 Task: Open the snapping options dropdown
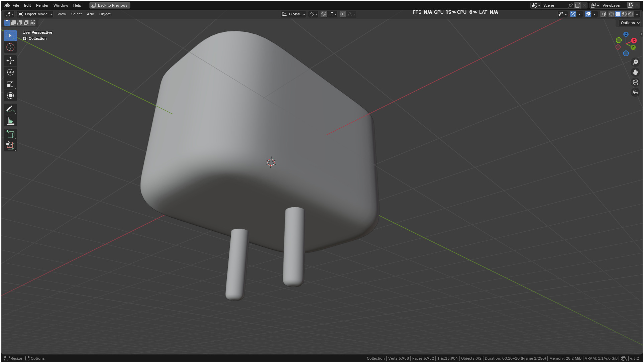tap(333, 14)
